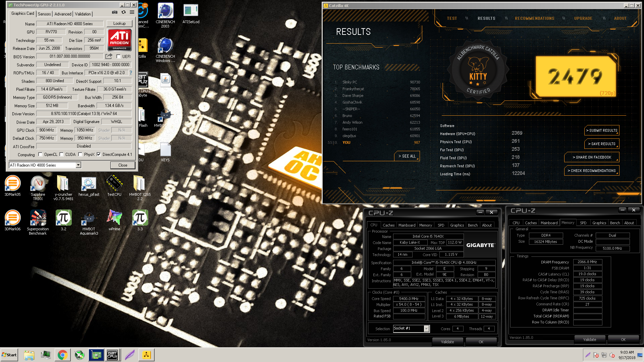Click the BIOS share/export icon in GPU-Z
The image size is (644, 362).
click(x=109, y=56)
